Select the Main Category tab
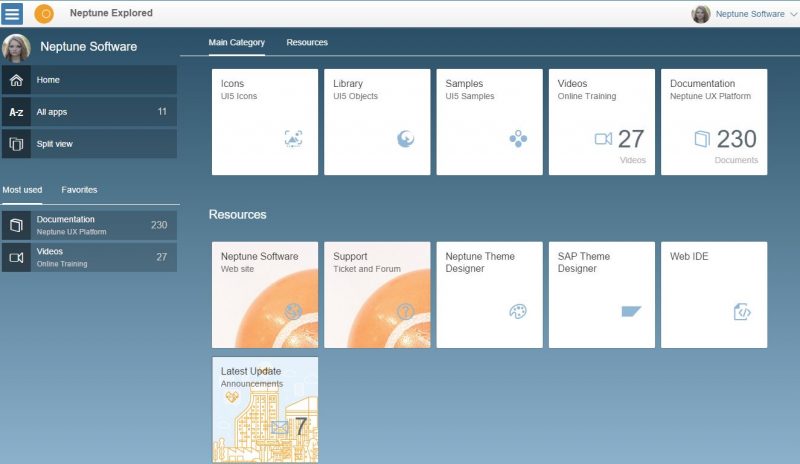Viewport: 800px width, 464px height. 237,42
